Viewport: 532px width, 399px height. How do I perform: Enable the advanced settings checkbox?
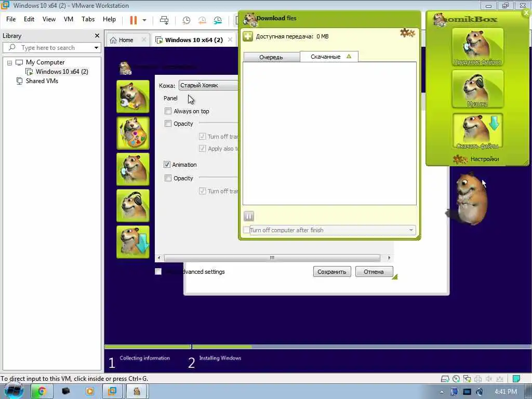click(x=158, y=271)
